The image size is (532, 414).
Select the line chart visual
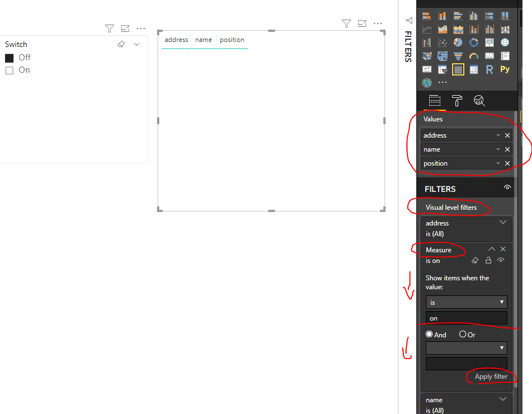pos(427,29)
